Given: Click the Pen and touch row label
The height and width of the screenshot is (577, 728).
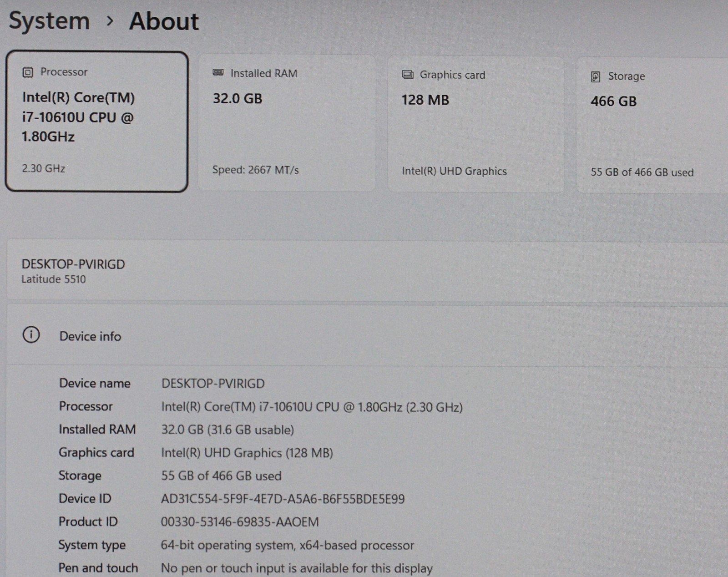Looking at the screenshot, I should pyautogui.click(x=98, y=568).
